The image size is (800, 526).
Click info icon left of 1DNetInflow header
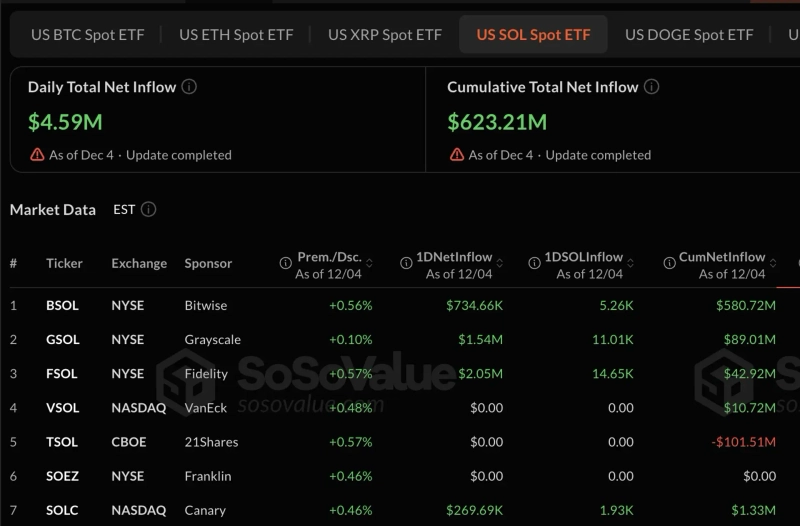click(x=407, y=264)
